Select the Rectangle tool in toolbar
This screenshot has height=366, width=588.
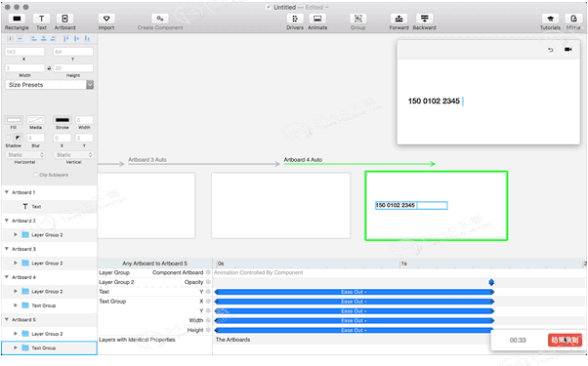tap(17, 19)
